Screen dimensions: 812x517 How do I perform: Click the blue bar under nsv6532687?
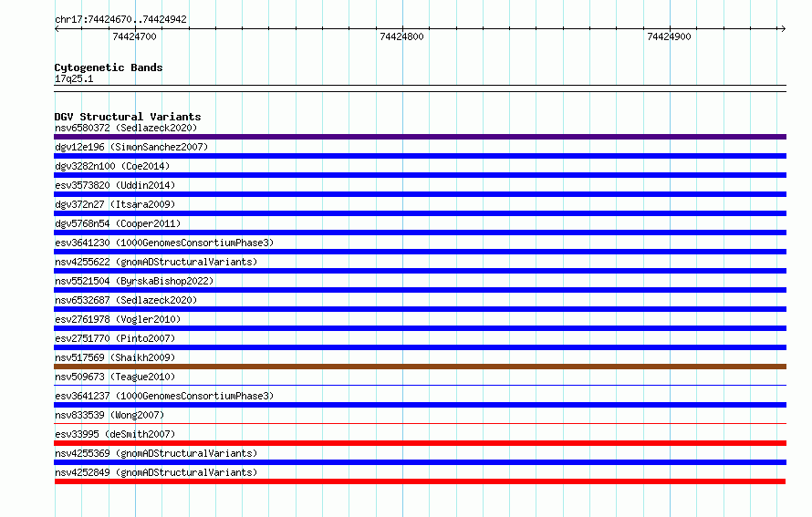pos(420,309)
